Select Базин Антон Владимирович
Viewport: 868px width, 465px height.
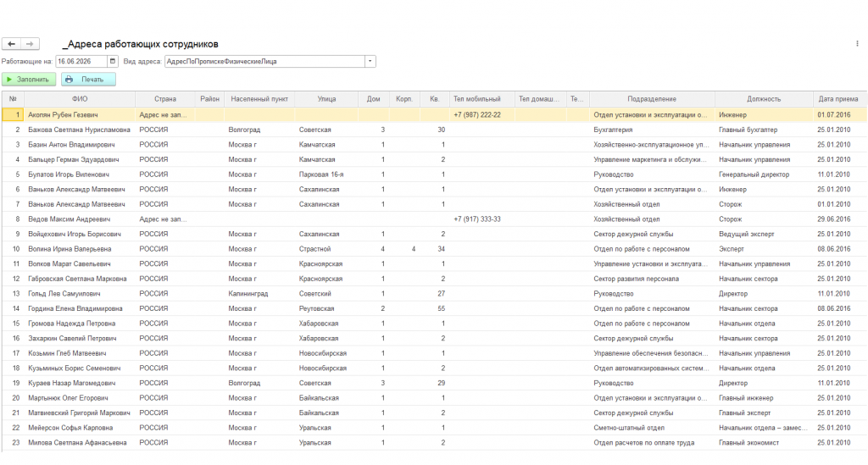coord(435,145)
